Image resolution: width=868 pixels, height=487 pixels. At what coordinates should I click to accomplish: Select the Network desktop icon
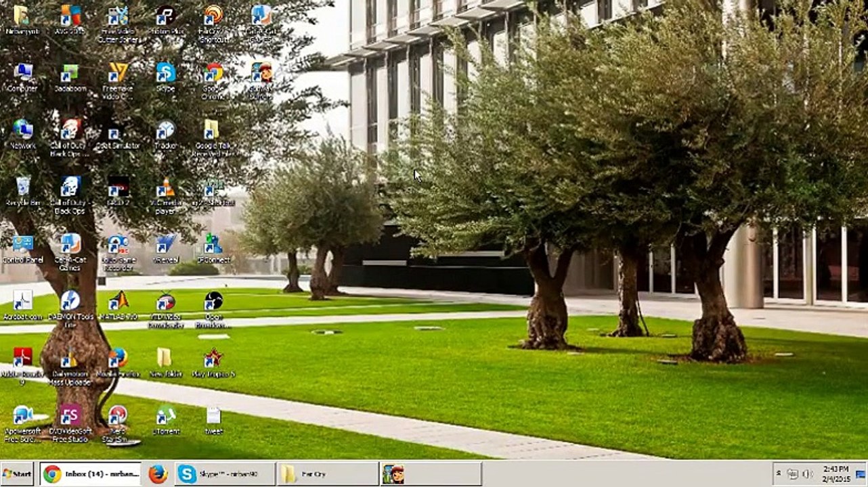coord(22,134)
